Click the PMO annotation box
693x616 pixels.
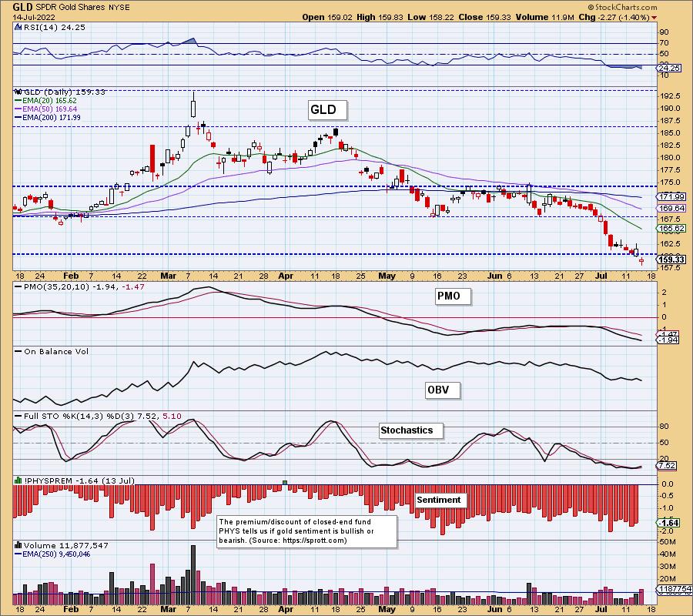452,296
